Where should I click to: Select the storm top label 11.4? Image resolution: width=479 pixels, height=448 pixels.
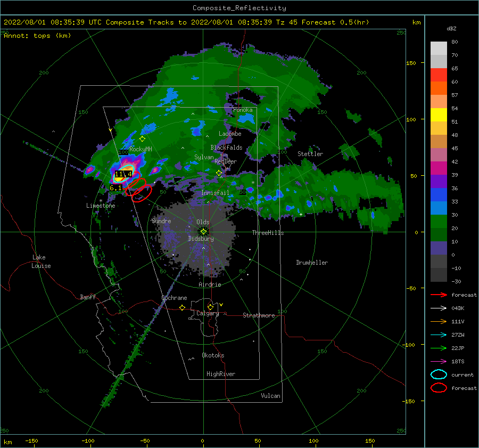coord(123,174)
